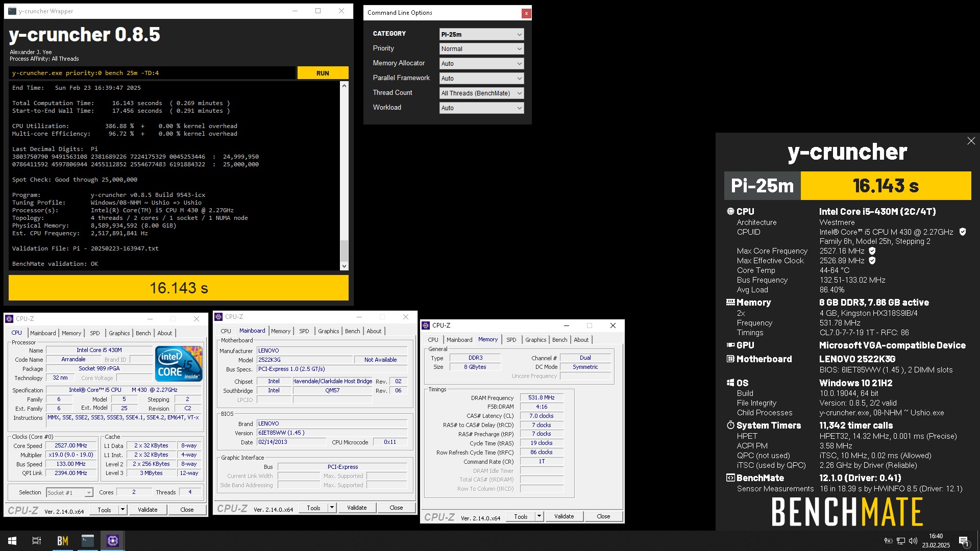Open Thread Count dropdown All Threads
This screenshot has width=980, height=551.
(x=481, y=93)
